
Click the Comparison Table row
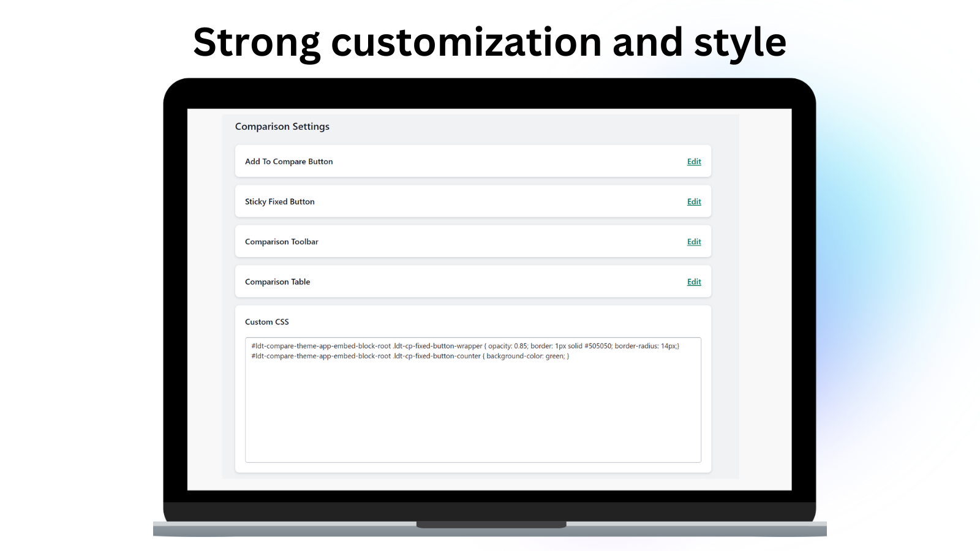click(472, 281)
